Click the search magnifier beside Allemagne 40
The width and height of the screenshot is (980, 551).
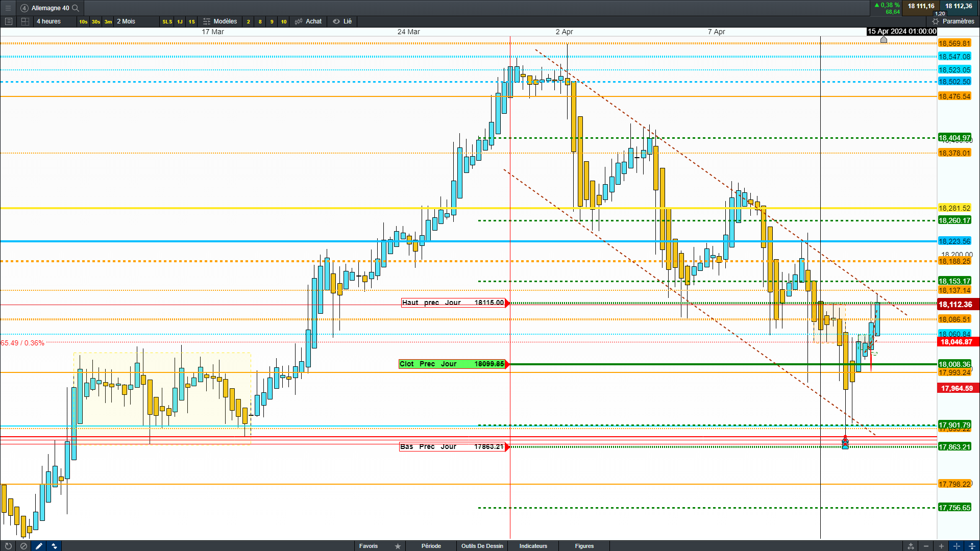76,8
